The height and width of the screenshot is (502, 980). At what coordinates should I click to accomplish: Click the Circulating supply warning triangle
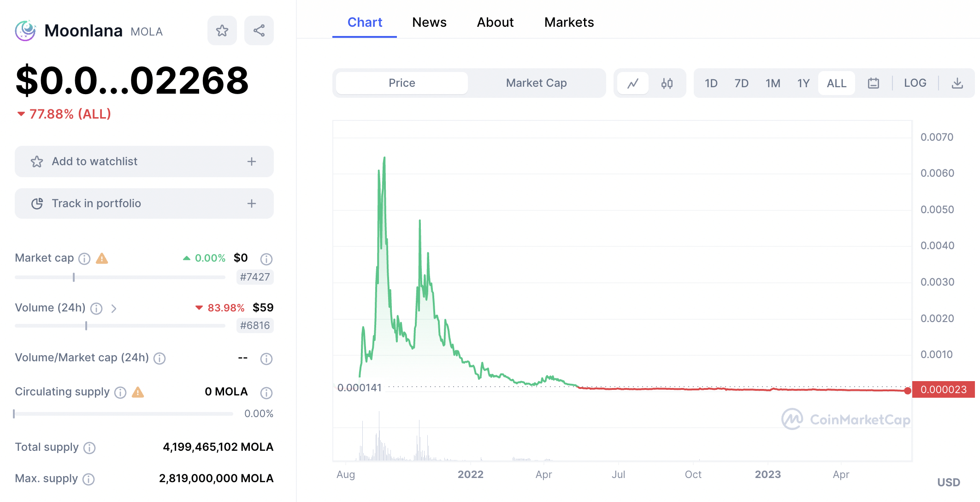[x=138, y=392]
